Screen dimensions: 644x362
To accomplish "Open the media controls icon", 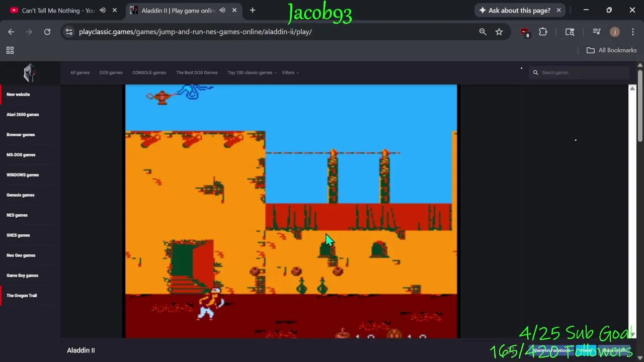I will [597, 32].
